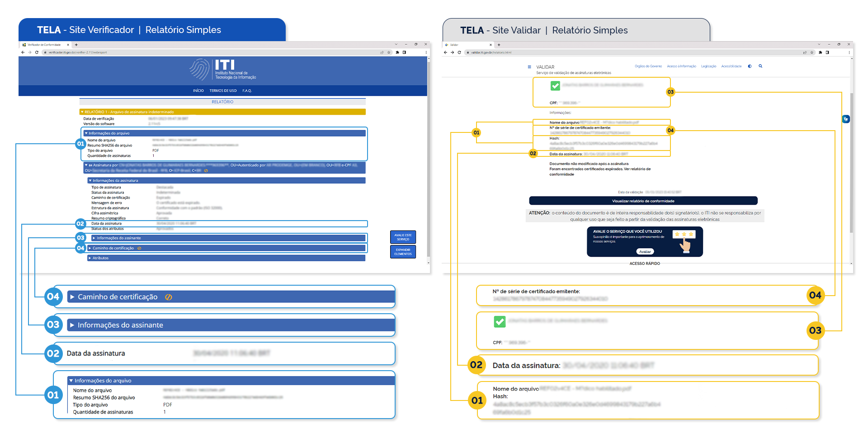868x438 pixels.
Task: Toggle the high-contrast icon on Validar
Action: tap(750, 66)
